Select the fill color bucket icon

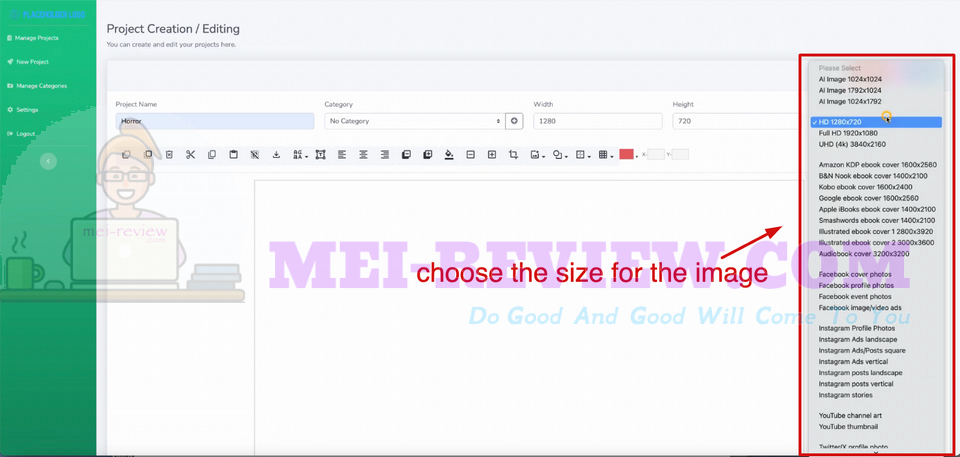[x=449, y=155]
